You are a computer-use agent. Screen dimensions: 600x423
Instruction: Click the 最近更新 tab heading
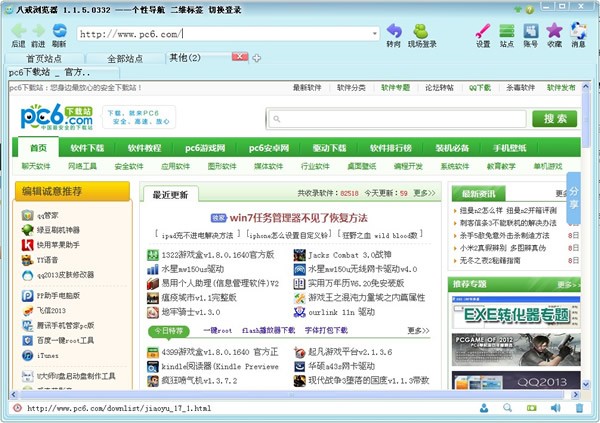pyautogui.click(x=170, y=194)
